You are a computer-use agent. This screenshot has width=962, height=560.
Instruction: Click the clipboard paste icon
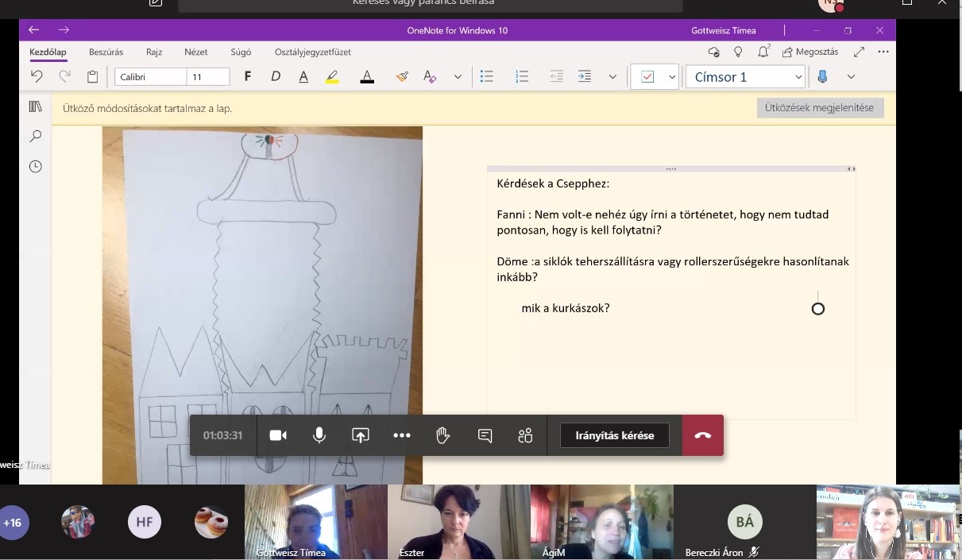[x=92, y=76]
